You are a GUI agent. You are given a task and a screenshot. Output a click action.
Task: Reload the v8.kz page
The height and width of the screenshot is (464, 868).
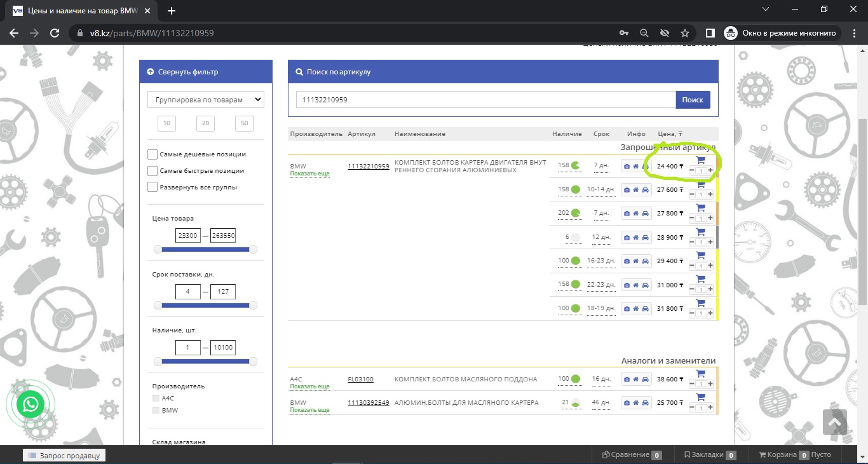(55, 33)
